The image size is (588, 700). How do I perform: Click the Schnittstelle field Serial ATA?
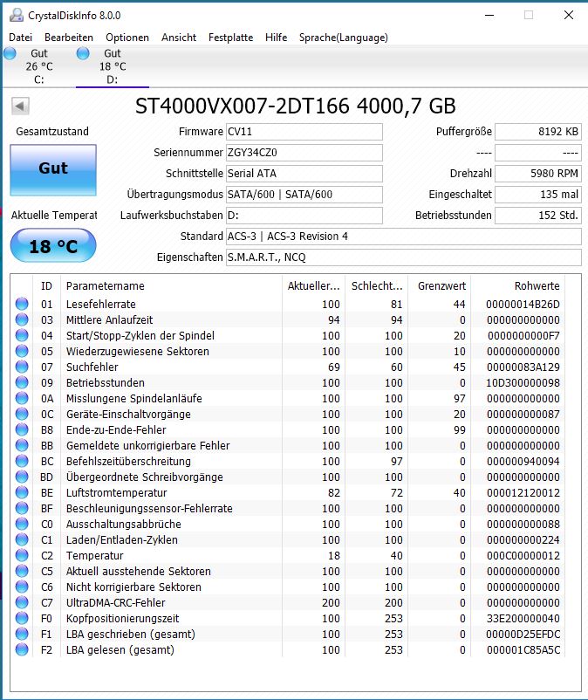(x=304, y=173)
